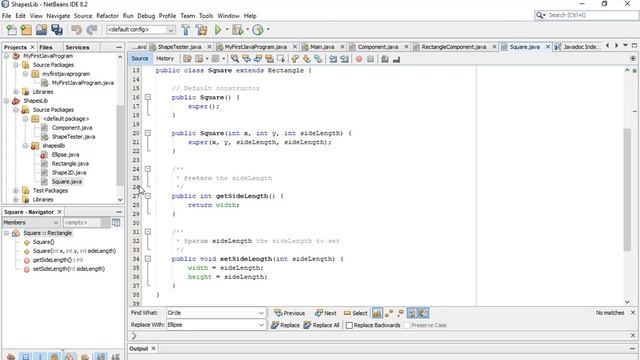The image size is (640, 360).
Task: Open the Refactor menu
Action: (x=107, y=16)
